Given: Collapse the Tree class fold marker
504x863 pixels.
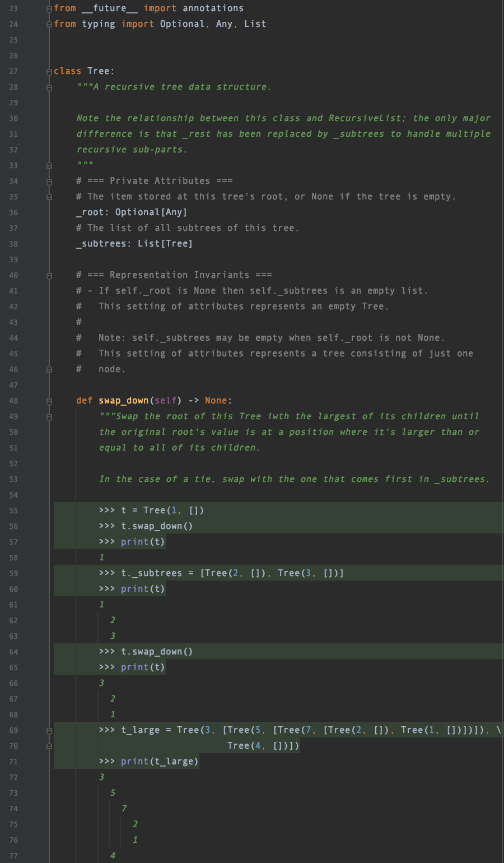Looking at the screenshot, I should click(49, 71).
